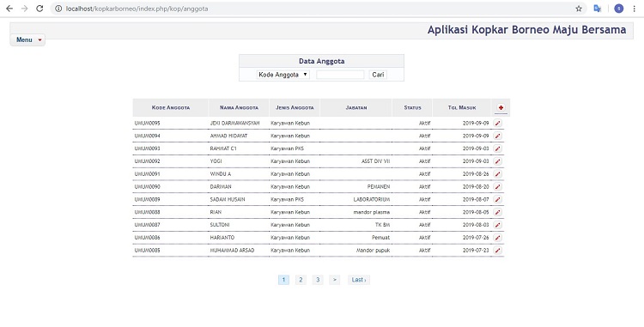644x327 pixels.
Task: Click the next page > link
Action: [x=334, y=280]
